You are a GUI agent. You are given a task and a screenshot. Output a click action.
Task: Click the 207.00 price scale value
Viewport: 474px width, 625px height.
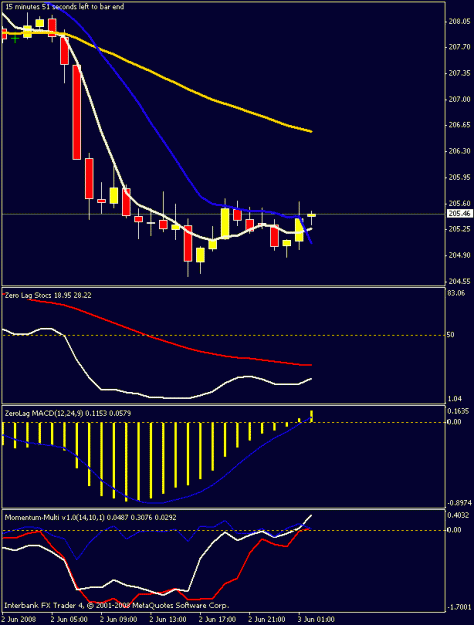click(459, 99)
